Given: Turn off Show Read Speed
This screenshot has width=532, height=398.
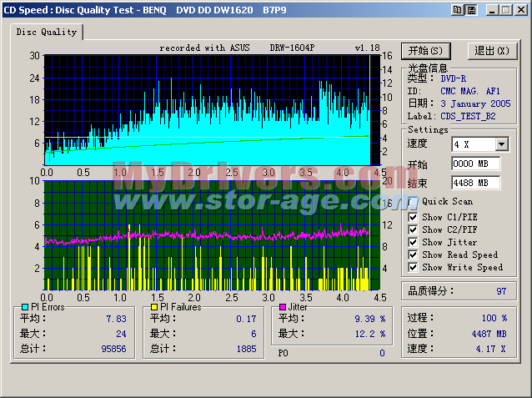Looking at the screenshot, I should (x=413, y=254).
